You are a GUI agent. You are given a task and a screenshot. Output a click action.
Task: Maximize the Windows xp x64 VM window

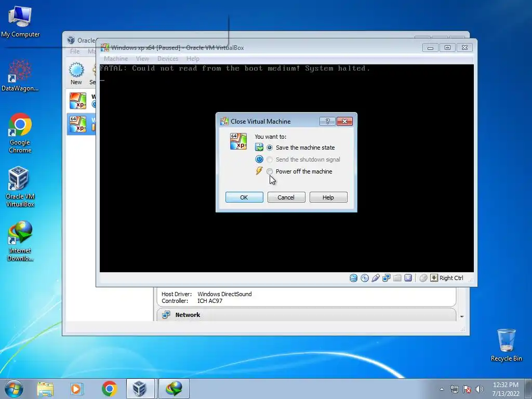click(447, 47)
